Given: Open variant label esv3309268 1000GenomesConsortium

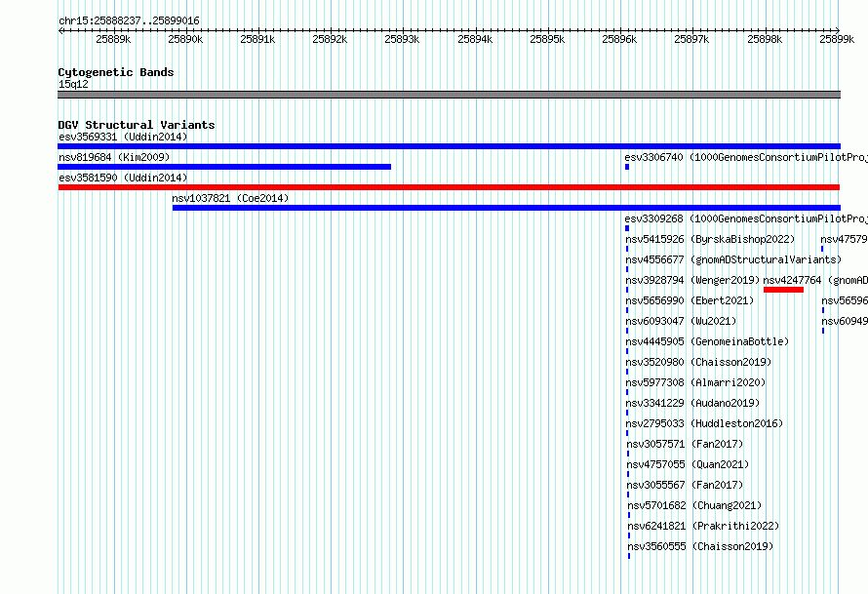Looking at the screenshot, I should point(746,218).
